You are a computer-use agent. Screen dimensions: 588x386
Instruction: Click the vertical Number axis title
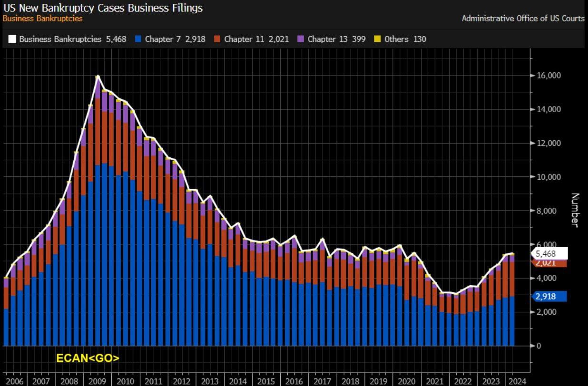[x=575, y=210]
